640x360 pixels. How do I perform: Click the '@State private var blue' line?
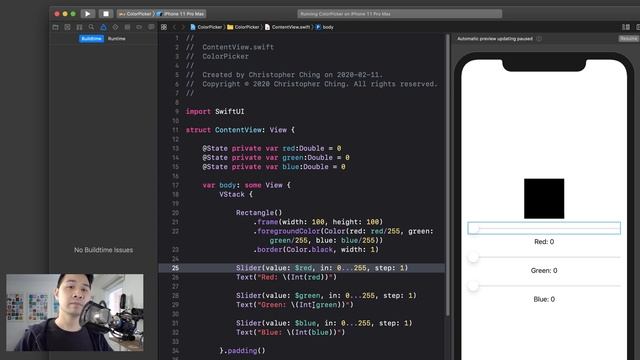click(x=274, y=167)
